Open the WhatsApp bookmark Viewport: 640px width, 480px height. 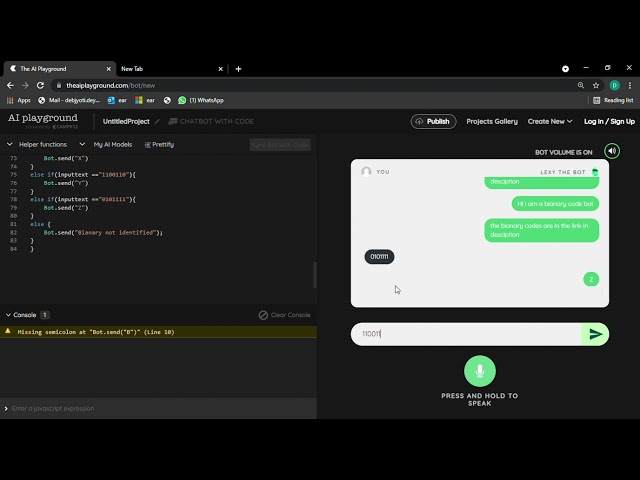pos(201,100)
